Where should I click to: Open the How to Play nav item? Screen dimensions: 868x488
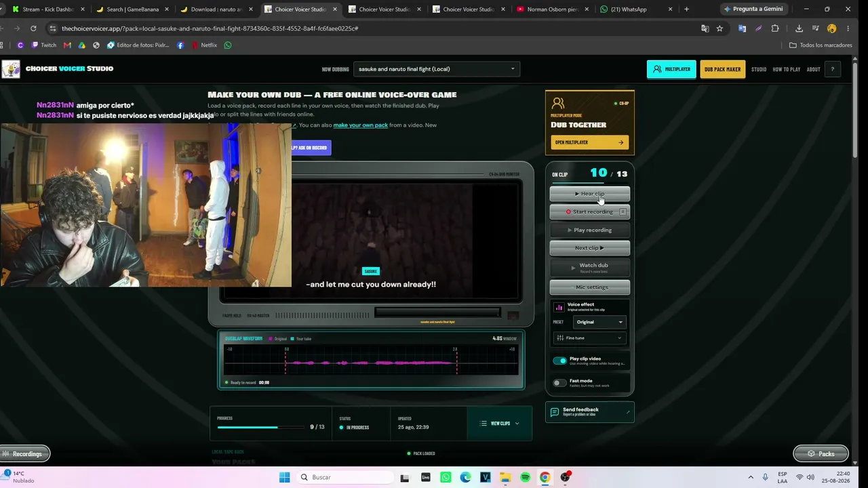tap(787, 69)
